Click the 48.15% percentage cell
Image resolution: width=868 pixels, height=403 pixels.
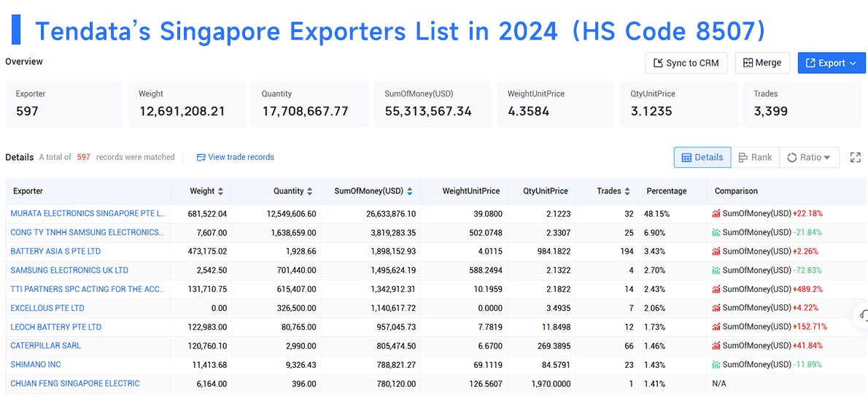655,213
